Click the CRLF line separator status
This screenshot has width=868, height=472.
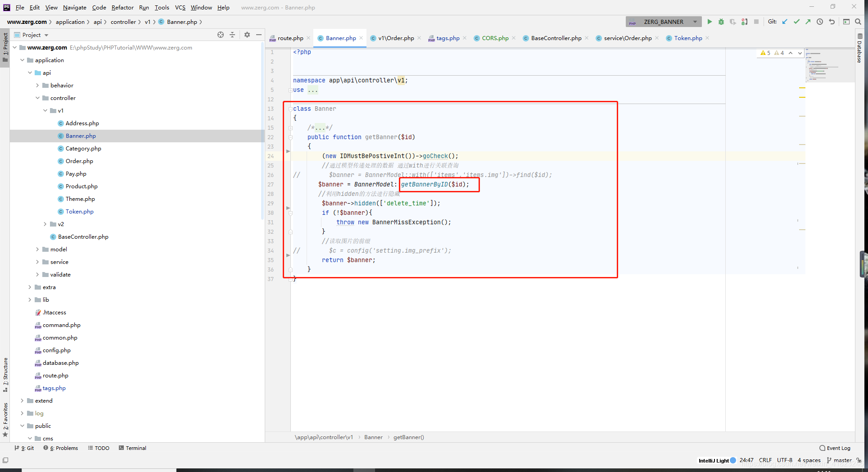click(x=765, y=460)
